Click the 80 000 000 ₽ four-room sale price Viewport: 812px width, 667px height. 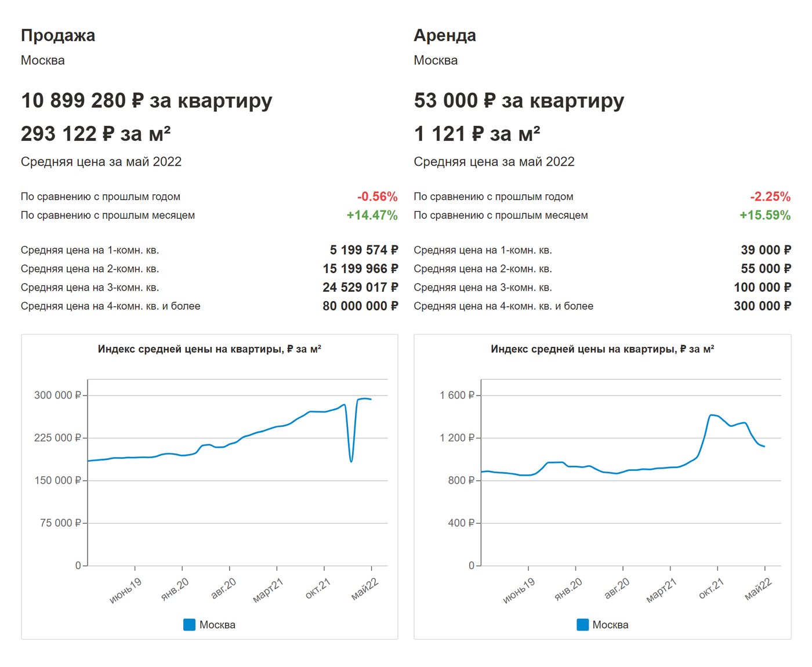360,306
